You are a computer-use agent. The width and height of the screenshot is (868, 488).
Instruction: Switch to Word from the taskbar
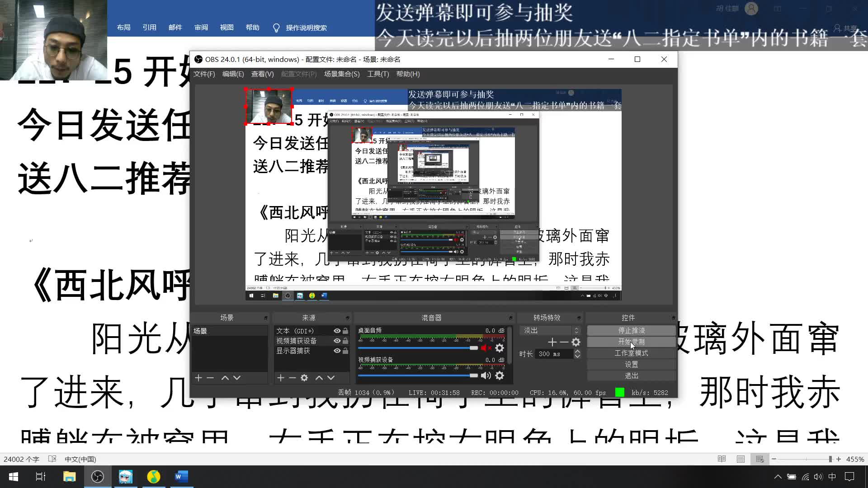[x=181, y=477]
